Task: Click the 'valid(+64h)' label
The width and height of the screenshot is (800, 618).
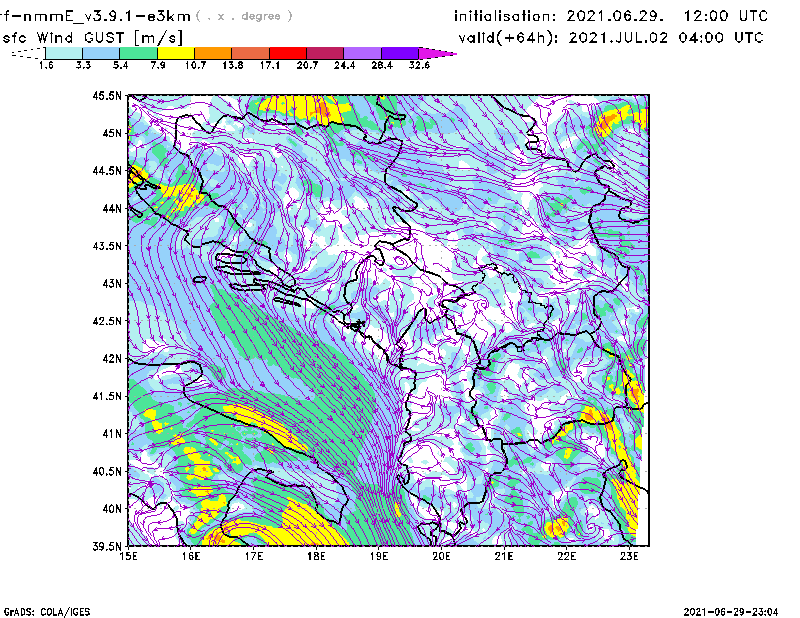Action: click(508, 38)
